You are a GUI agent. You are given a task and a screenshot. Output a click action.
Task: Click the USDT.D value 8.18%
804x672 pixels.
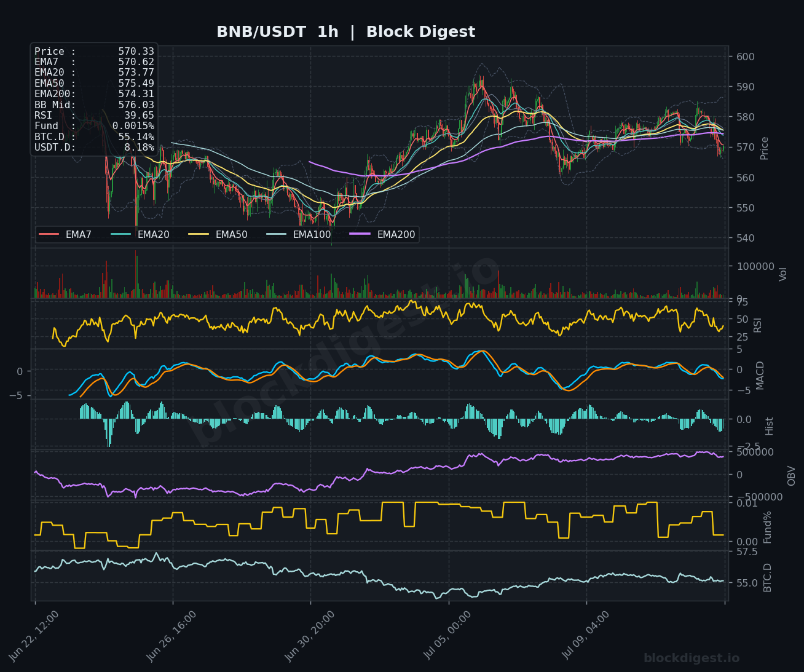(139, 148)
